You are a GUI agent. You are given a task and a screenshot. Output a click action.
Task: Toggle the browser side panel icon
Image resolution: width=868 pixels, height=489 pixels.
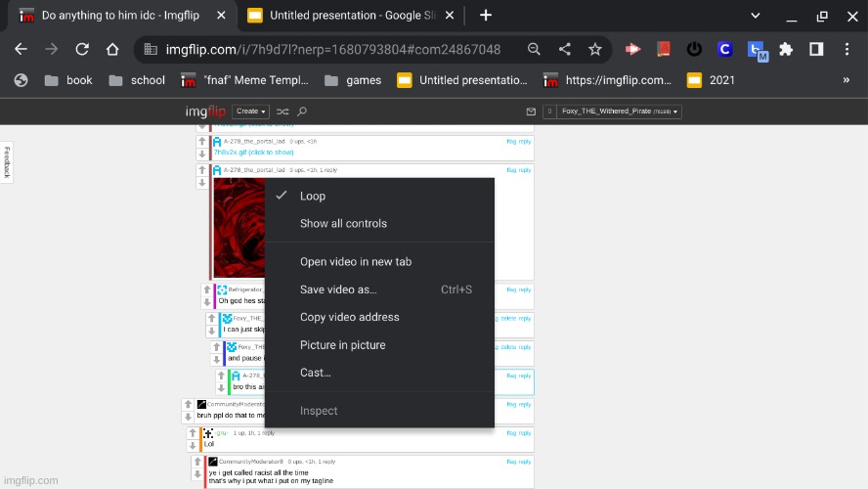click(816, 49)
